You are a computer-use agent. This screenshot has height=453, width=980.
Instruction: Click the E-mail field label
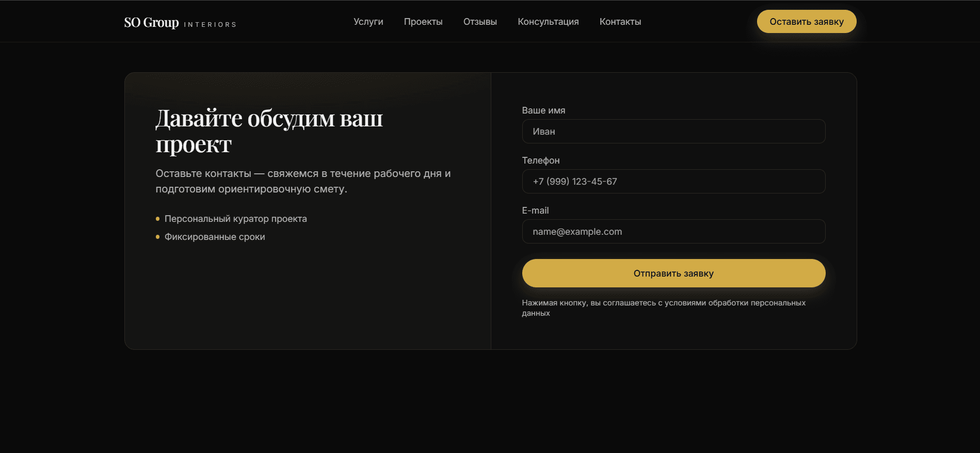point(535,211)
